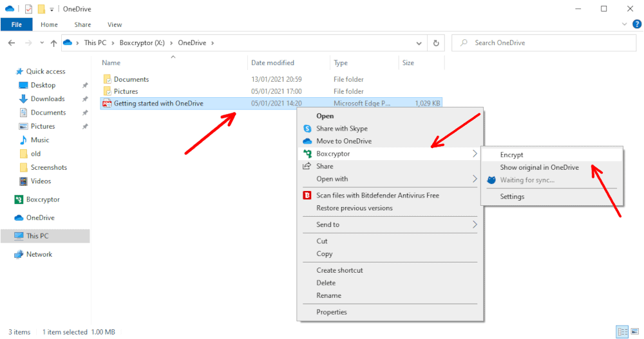Switch to the View ribbon tab
644x339 pixels.
pos(115,24)
